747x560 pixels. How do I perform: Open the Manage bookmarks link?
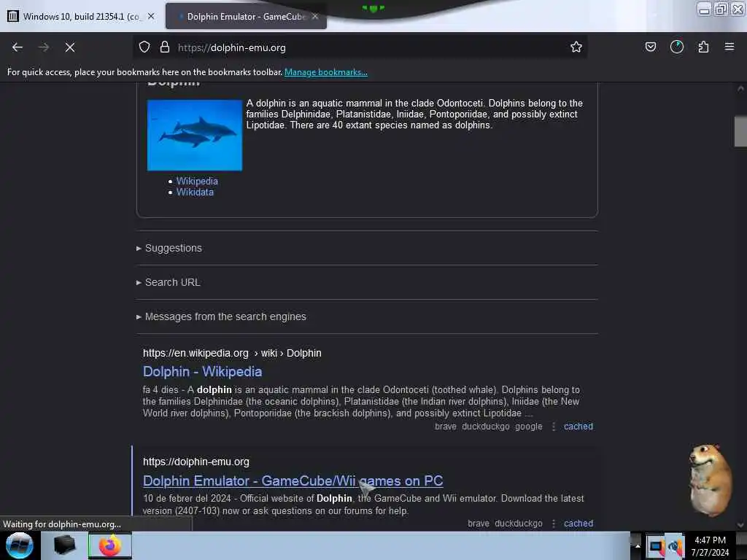coord(326,72)
